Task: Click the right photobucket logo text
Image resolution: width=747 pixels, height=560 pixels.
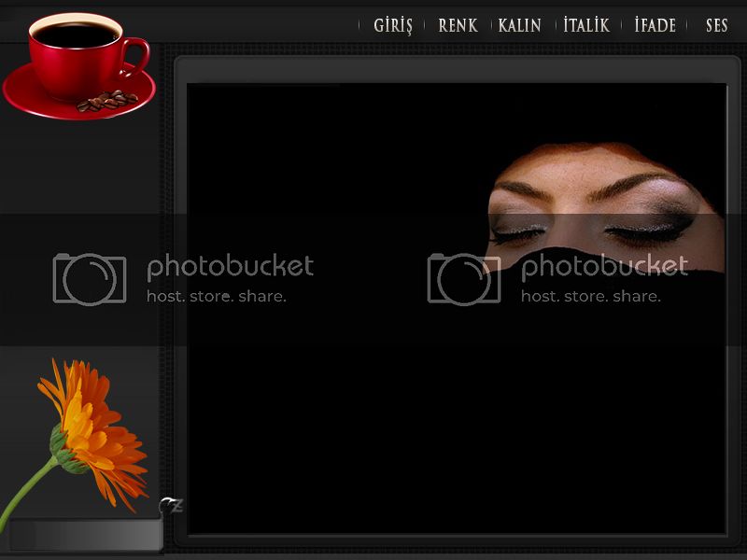Action: pos(603,267)
